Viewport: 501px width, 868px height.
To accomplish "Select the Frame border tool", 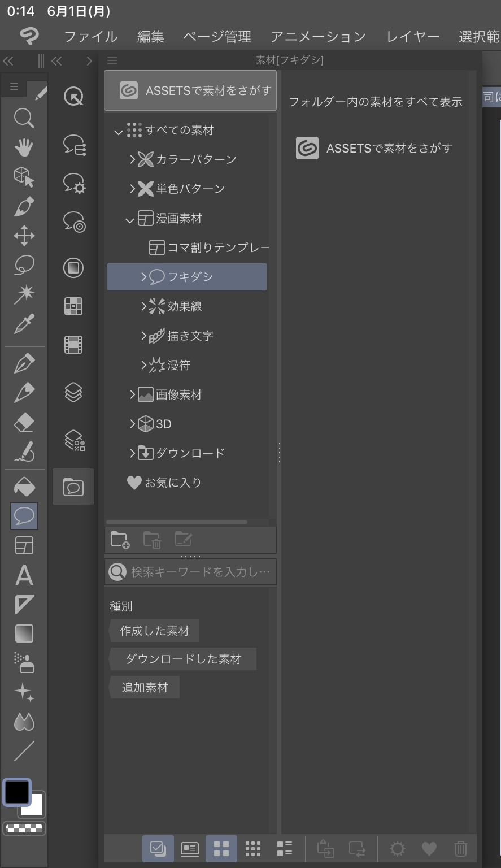I will point(24,546).
